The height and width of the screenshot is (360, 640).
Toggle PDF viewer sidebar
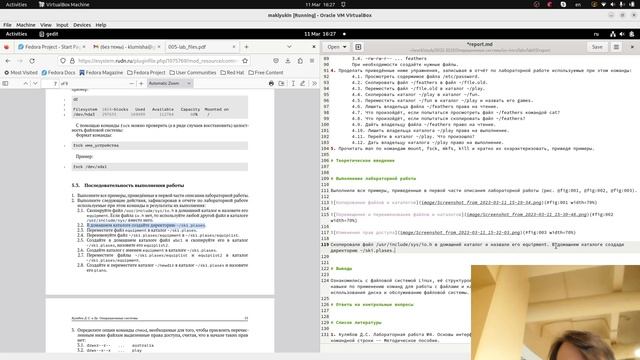[5, 83]
